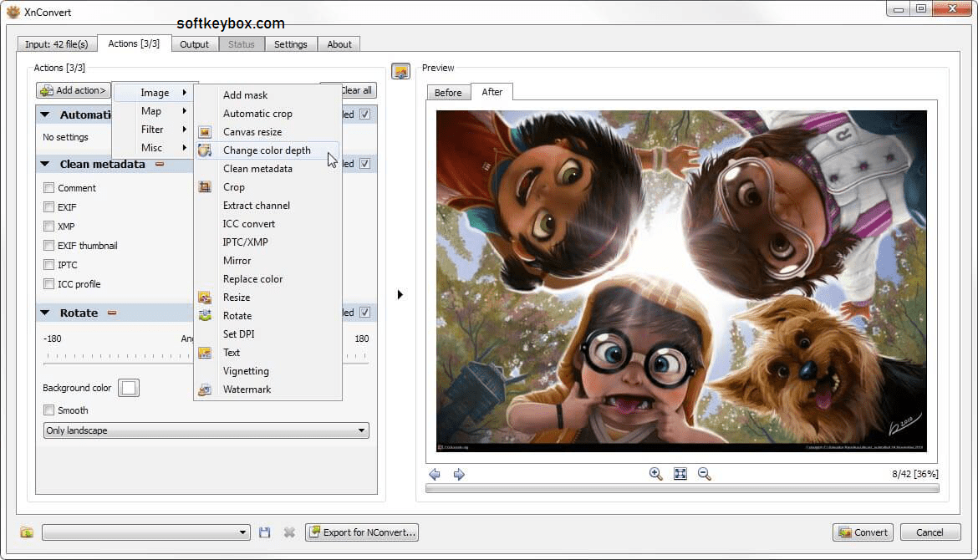
Task: Zoom out of the preview image
Action: coord(704,474)
